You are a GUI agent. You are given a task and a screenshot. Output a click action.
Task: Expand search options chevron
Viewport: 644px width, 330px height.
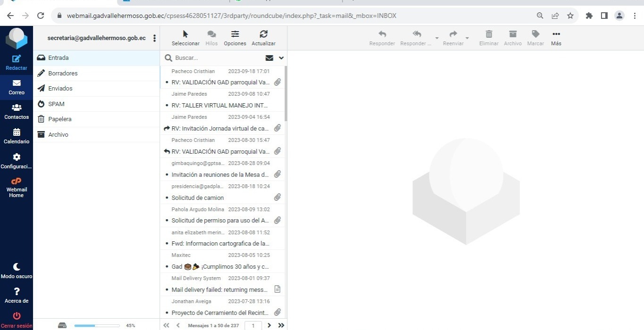(x=281, y=58)
